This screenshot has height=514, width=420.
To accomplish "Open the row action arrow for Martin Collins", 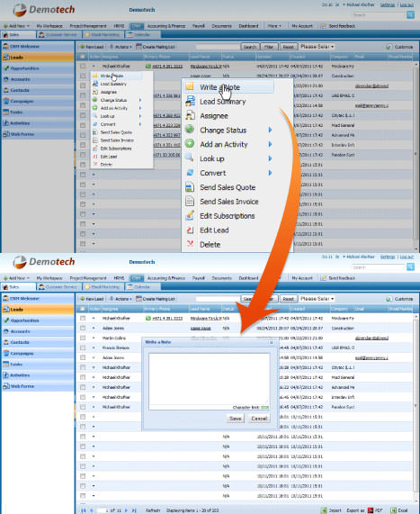I will coord(94,338).
